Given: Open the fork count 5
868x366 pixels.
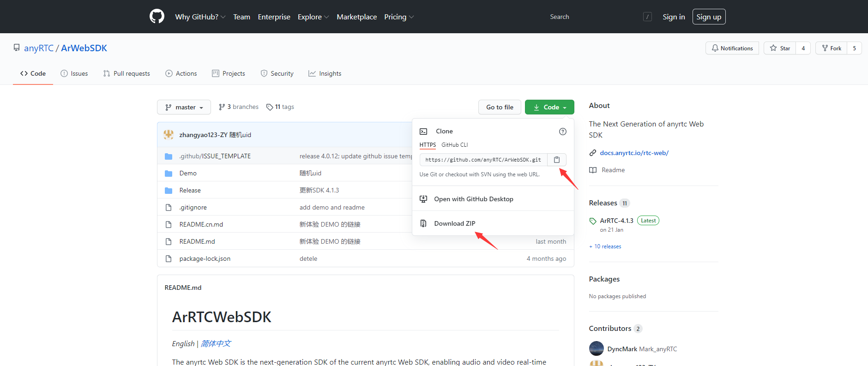Looking at the screenshot, I should pos(854,48).
